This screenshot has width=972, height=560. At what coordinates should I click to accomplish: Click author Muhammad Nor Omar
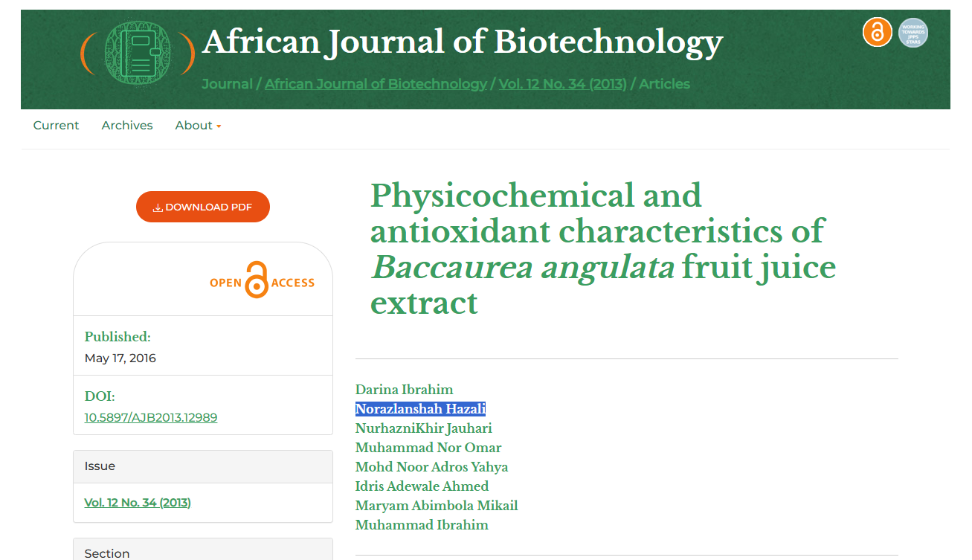(x=428, y=448)
